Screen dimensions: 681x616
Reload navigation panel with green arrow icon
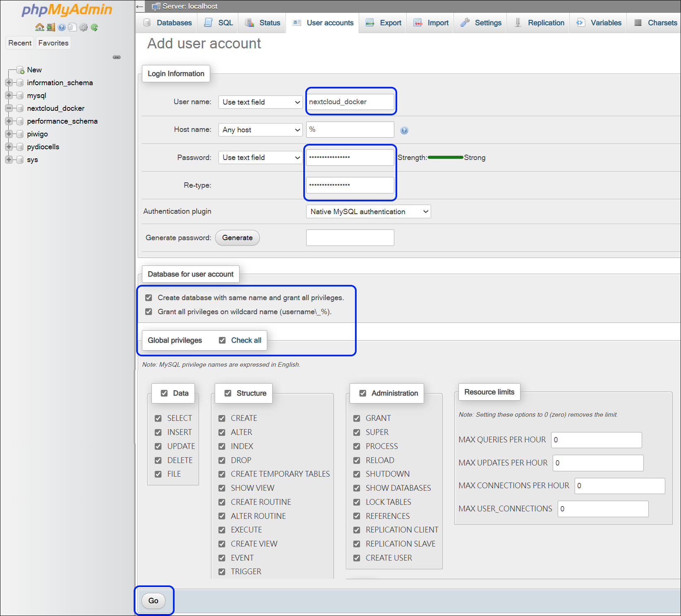click(x=94, y=27)
